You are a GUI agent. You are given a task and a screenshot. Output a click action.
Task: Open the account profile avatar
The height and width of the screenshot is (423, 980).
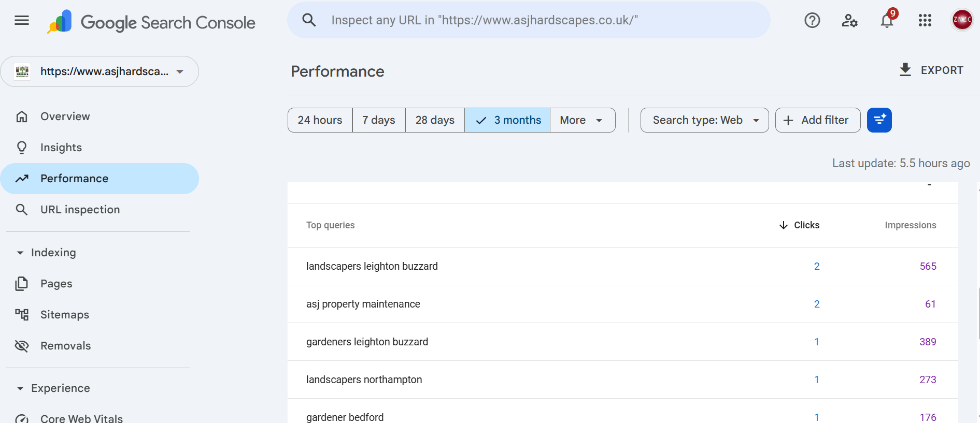[962, 20]
